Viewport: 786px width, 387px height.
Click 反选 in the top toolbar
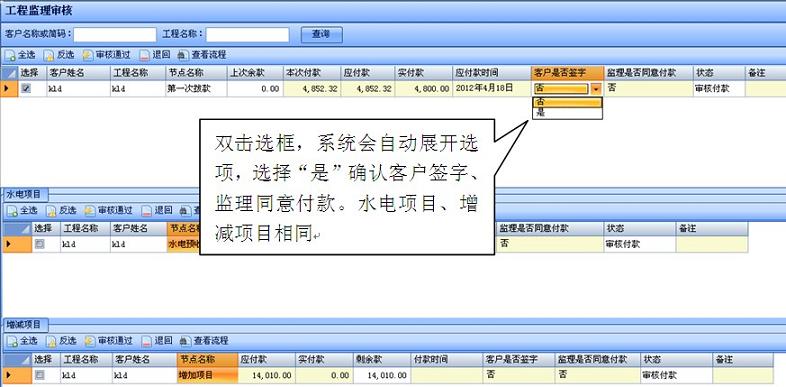point(60,55)
